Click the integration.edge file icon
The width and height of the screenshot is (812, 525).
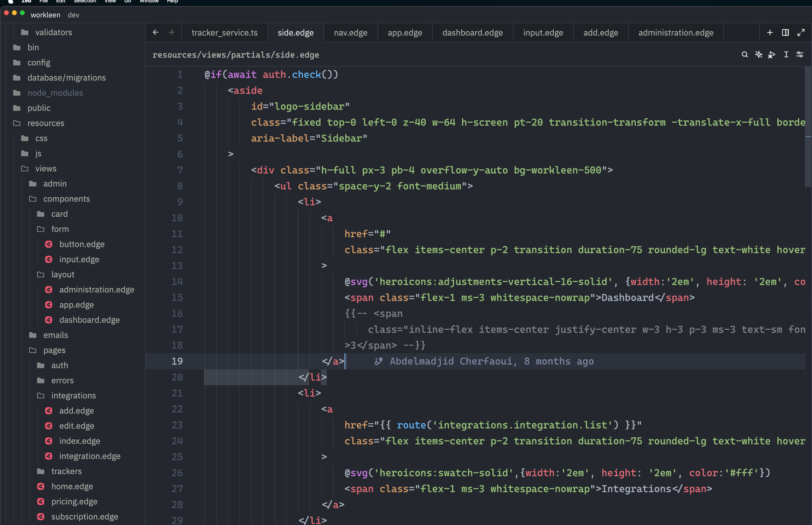pos(49,456)
